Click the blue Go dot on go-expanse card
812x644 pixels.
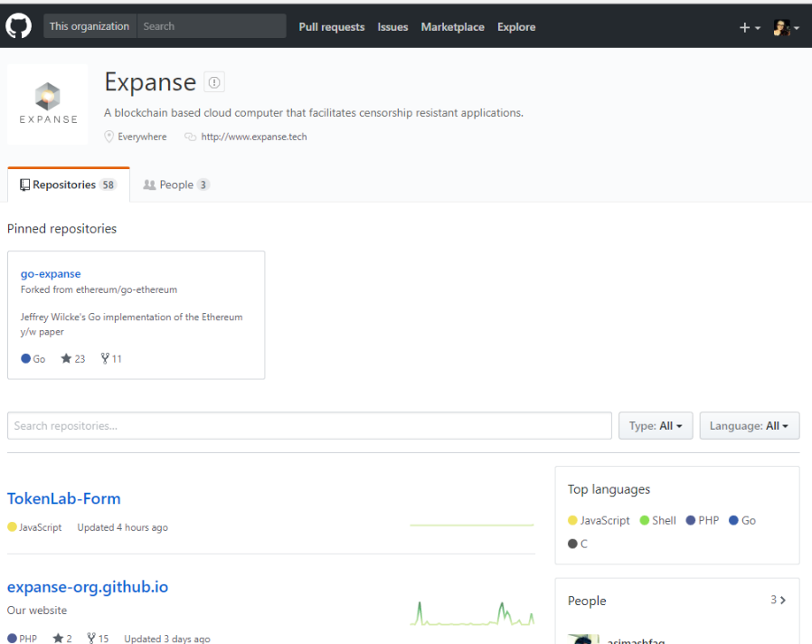(x=25, y=358)
